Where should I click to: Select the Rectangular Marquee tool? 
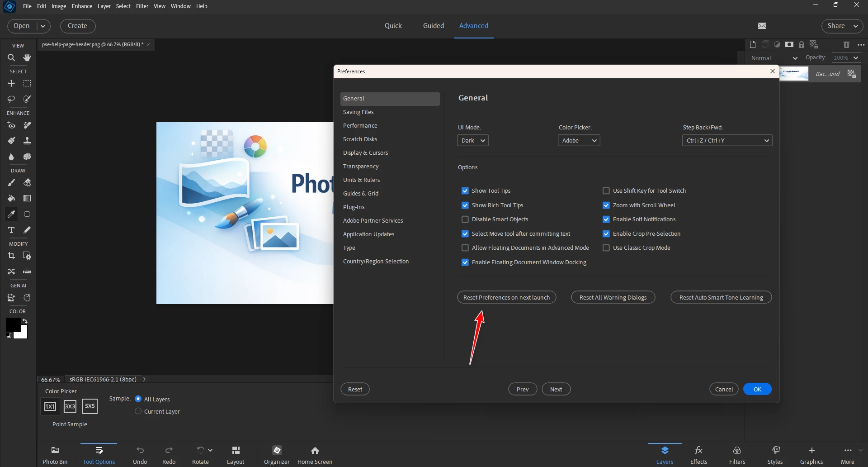click(x=27, y=83)
